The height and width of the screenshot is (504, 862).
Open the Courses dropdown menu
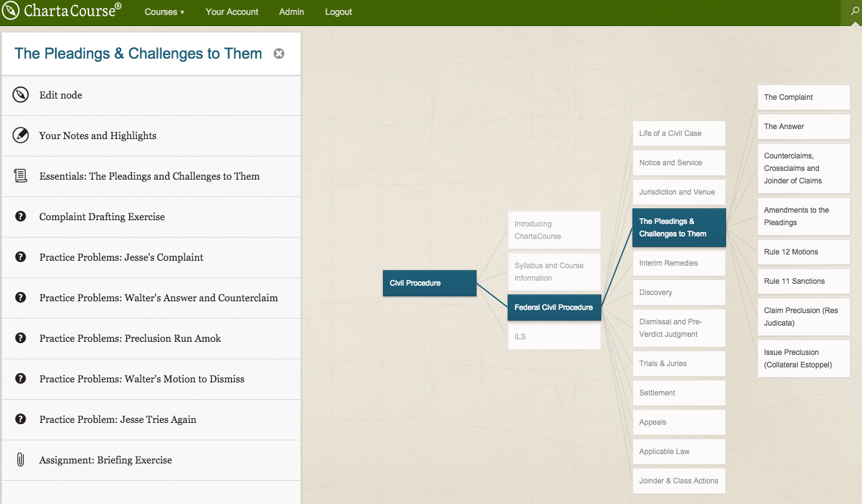[x=164, y=12]
